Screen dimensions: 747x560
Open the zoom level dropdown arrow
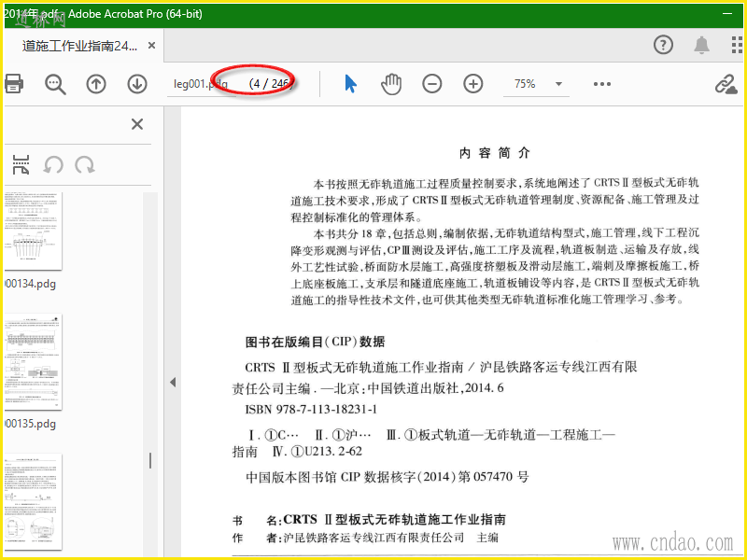click(x=558, y=84)
